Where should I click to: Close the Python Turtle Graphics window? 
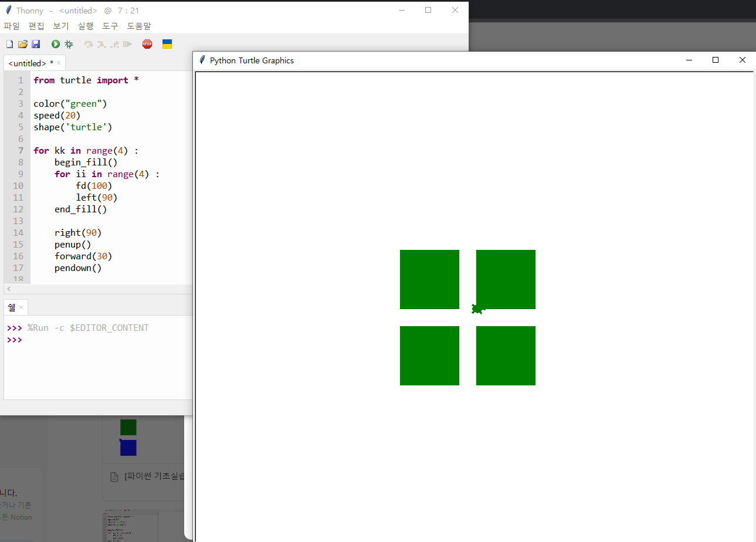(743, 60)
